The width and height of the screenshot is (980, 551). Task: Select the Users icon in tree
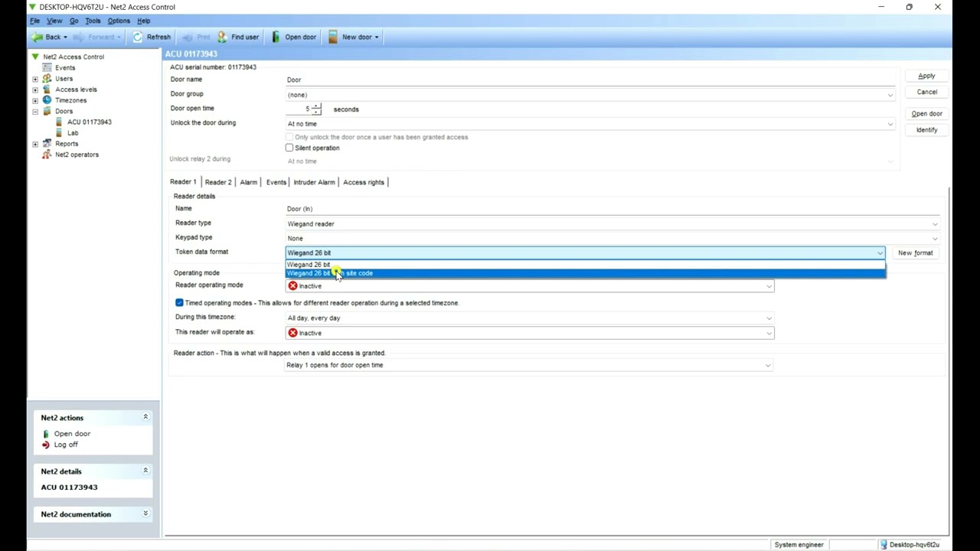click(47, 78)
